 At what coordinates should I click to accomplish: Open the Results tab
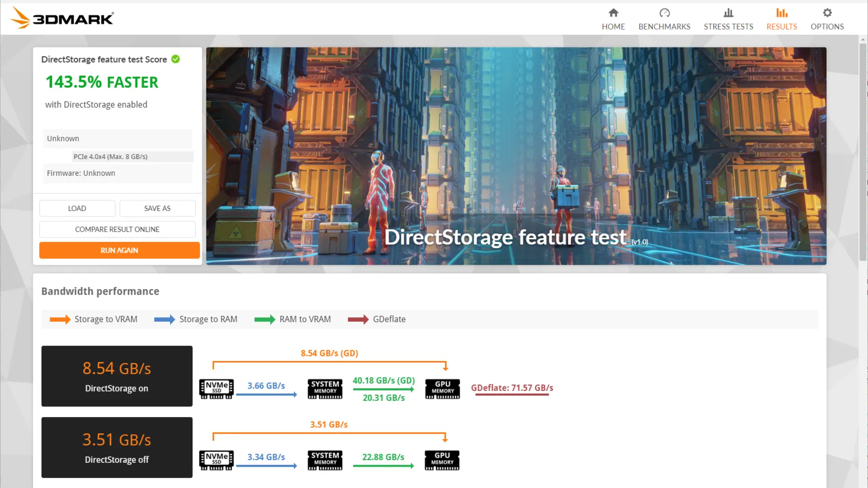[782, 19]
